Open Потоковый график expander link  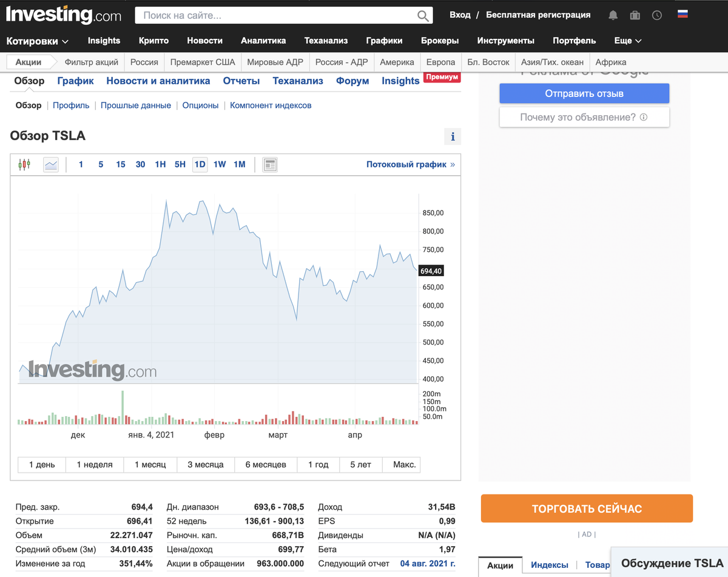pos(411,164)
